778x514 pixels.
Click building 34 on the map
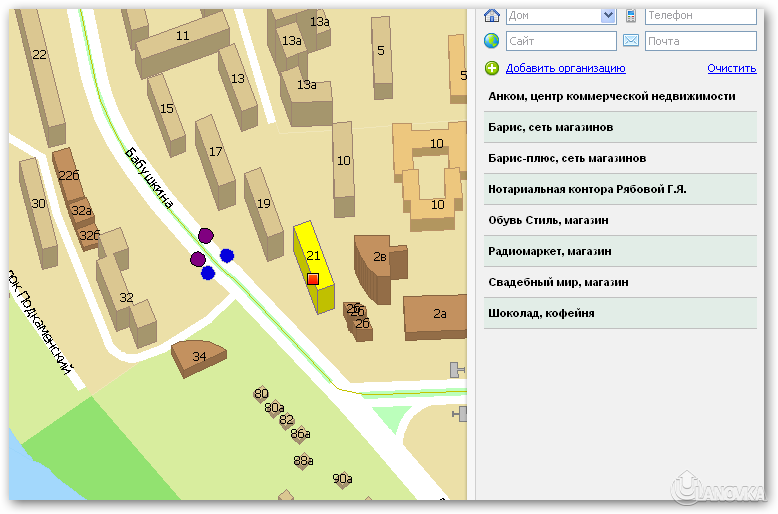coord(198,357)
